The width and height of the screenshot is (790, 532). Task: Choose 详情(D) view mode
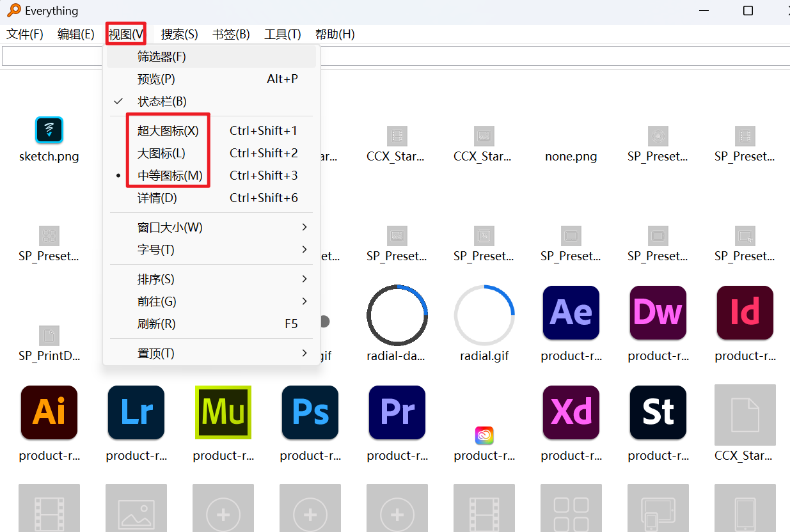211,198
